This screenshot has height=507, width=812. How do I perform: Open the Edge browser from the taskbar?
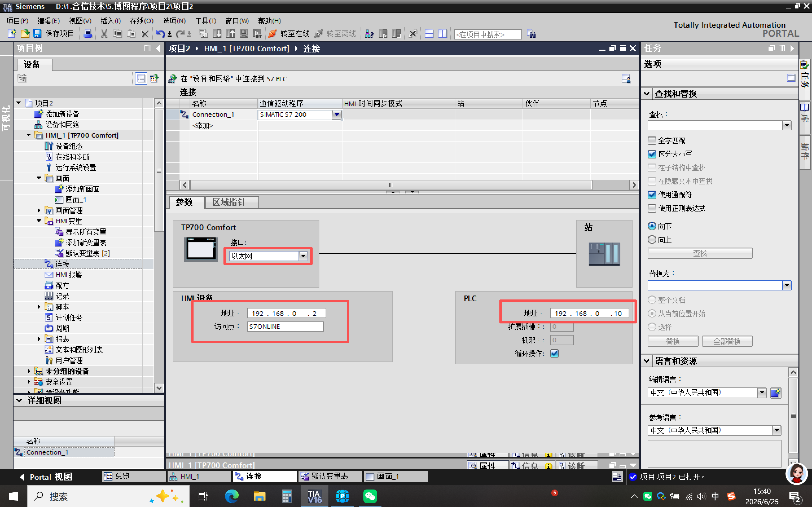click(x=231, y=496)
